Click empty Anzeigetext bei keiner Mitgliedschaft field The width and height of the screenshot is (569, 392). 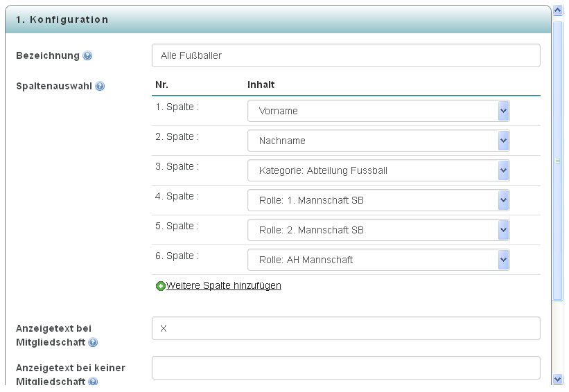point(346,368)
